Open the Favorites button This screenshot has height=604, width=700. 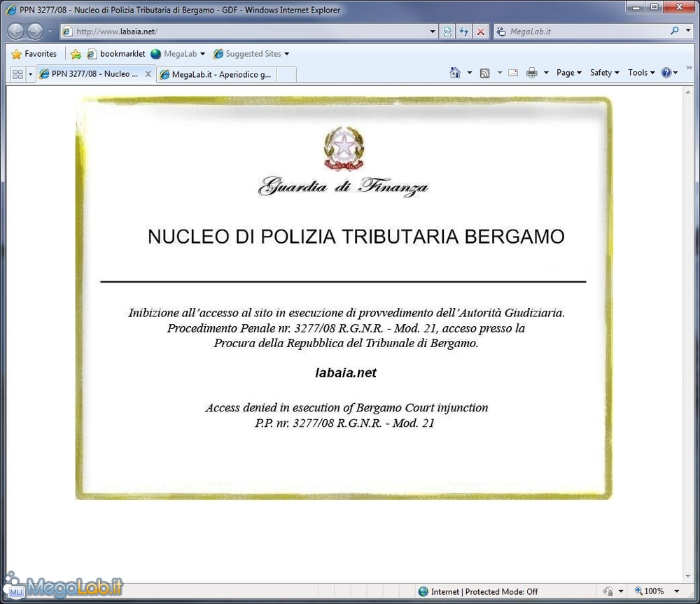pyautogui.click(x=34, y=54)
